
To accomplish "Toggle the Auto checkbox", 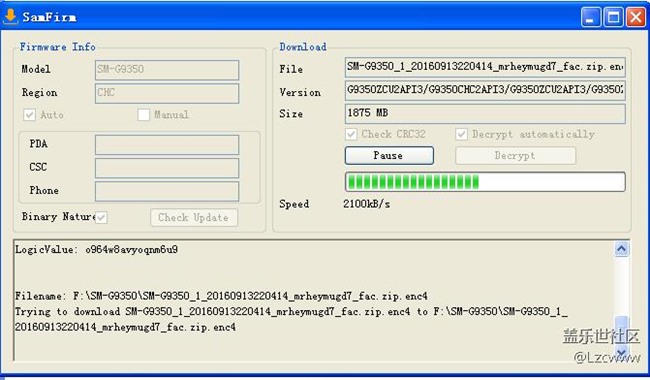I will click(x=29, y=115).
